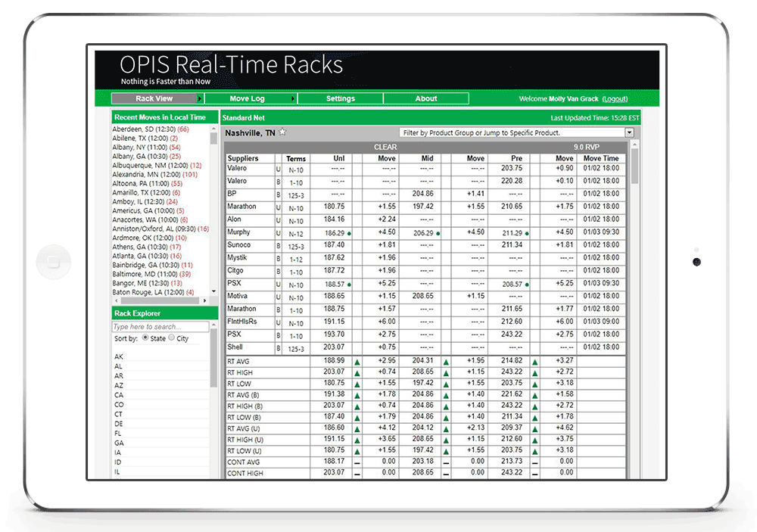Viewport: 757px width, 532px height.
Task: Select ID in Rack Explorer
Action: 118,462
